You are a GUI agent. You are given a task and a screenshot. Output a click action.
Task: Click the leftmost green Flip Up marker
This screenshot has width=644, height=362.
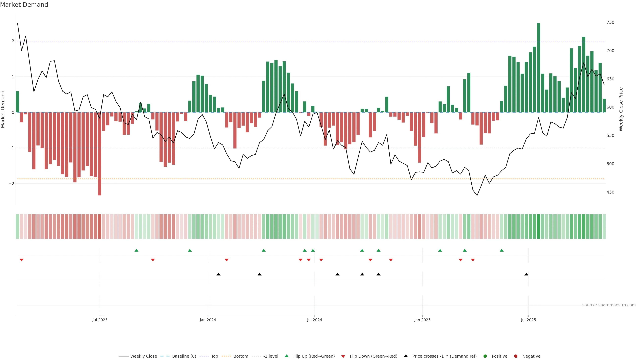point(136,250)
